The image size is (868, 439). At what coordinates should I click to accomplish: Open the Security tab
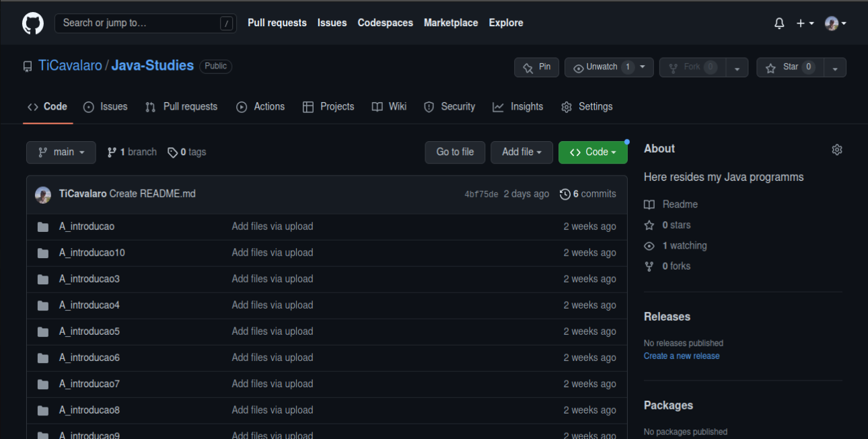click(449, 107)
